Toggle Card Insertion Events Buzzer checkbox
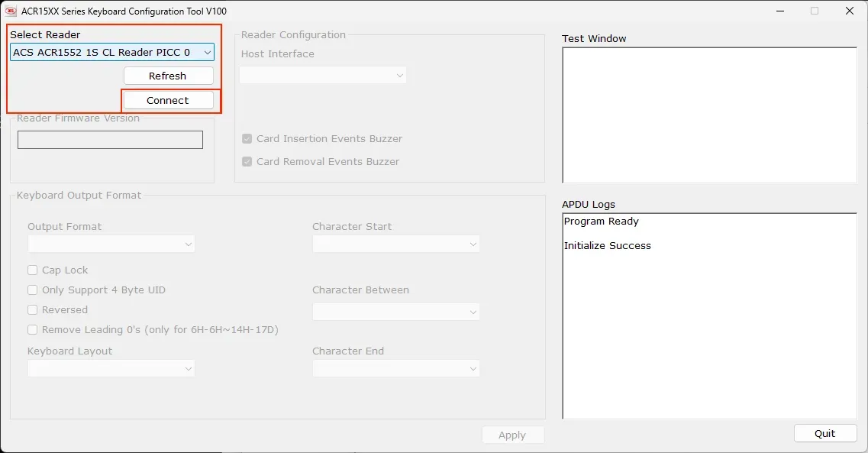Screen dimensions: 868x453 (247, 139)
